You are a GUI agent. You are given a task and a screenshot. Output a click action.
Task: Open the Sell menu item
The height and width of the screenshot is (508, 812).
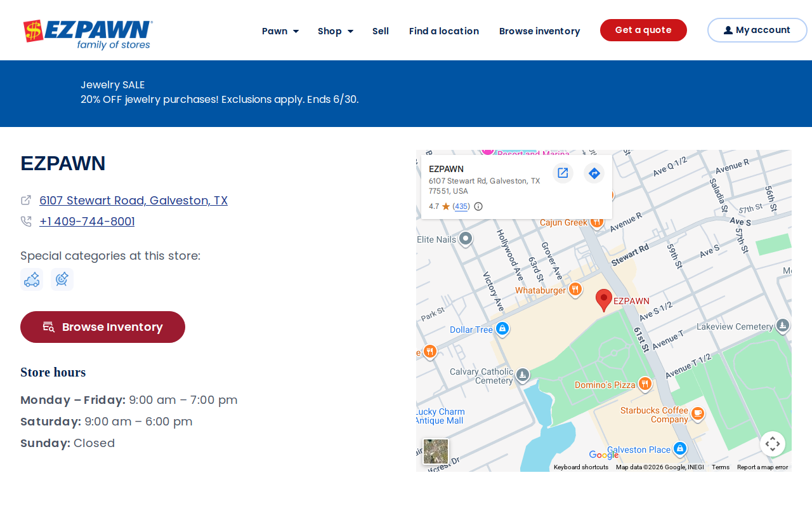381,31
